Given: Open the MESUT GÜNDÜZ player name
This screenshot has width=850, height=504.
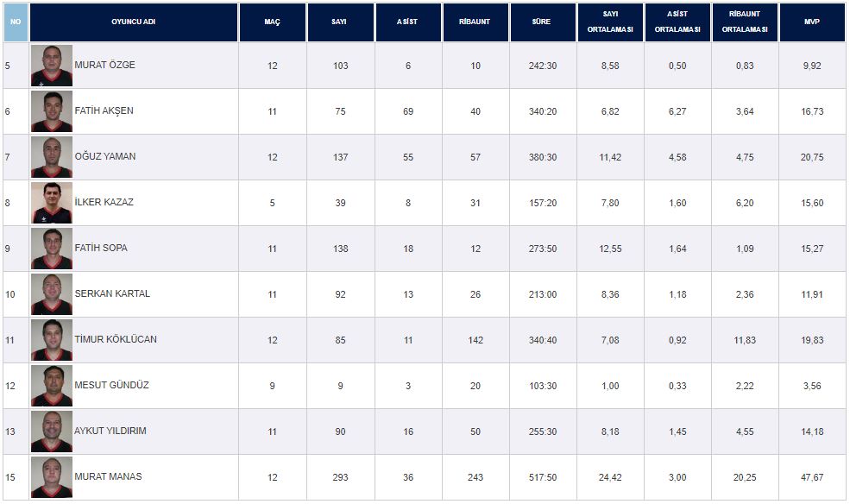Looking at the screenshot, I should 112,385.
